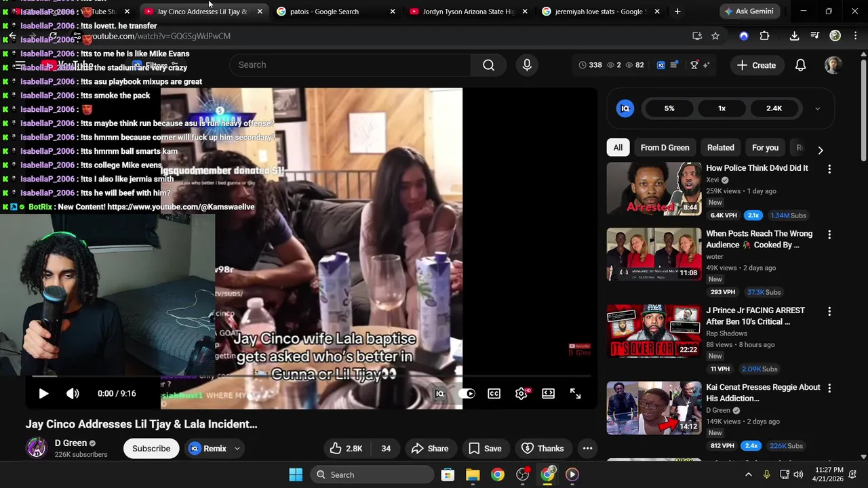This screenshot has height=488, width=868.
Task: Click the Create button
Action: (756, 66)
